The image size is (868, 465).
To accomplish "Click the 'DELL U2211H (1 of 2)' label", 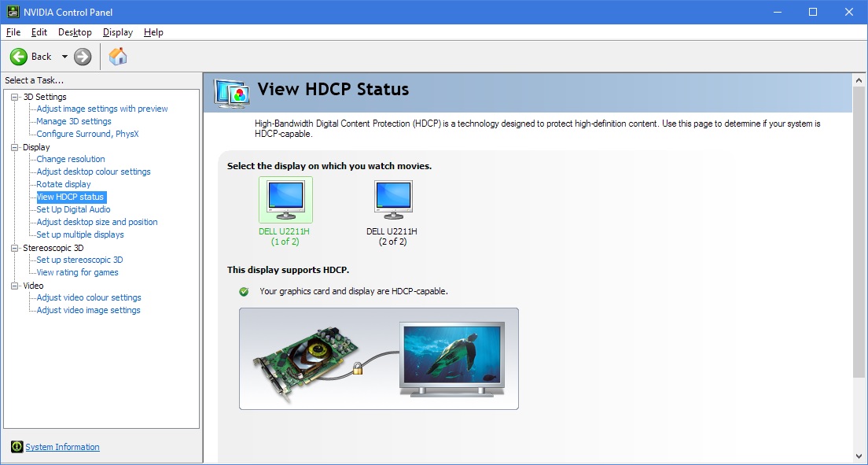I will (285, 237).
